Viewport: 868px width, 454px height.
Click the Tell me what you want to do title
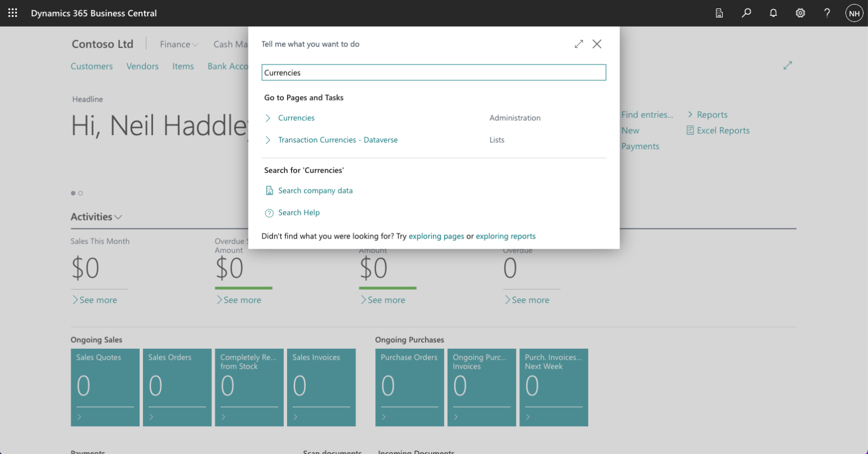pyautogui.click(x=310, y=44)
